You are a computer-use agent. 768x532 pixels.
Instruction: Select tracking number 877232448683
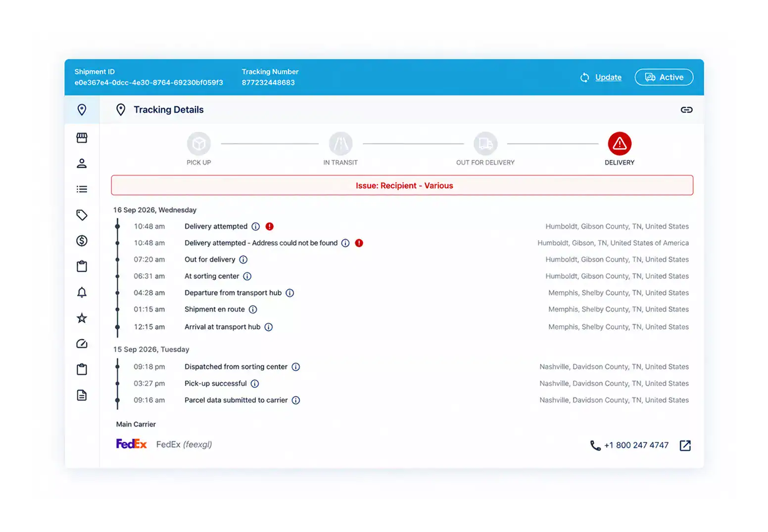tap(268, 83)
